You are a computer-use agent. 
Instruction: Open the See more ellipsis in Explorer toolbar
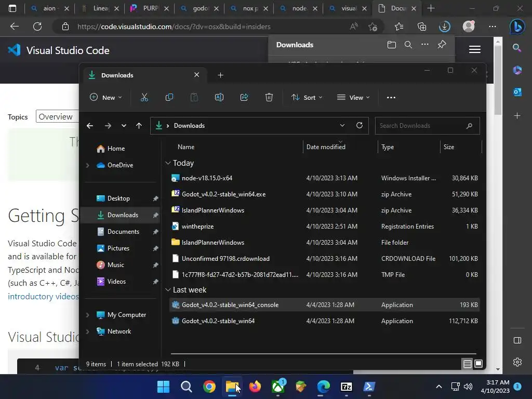click(x=391, y=97)
